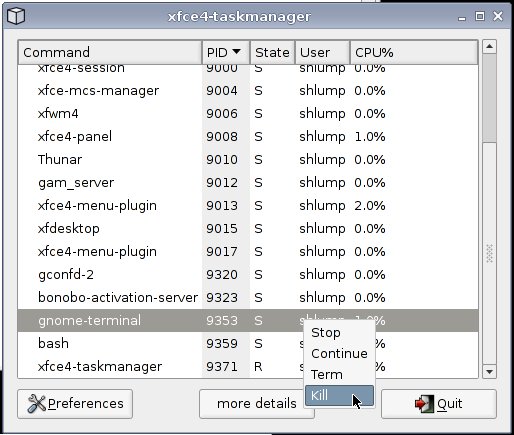This screenshot has width=514, height=435.
Task: Choose Kill from the context menu
Action: pos(339,395)
